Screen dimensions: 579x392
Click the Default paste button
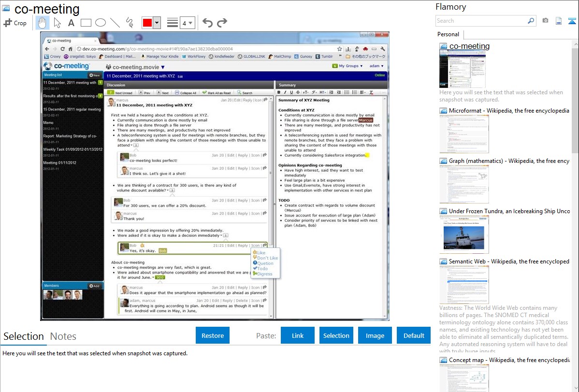(414, 335)
